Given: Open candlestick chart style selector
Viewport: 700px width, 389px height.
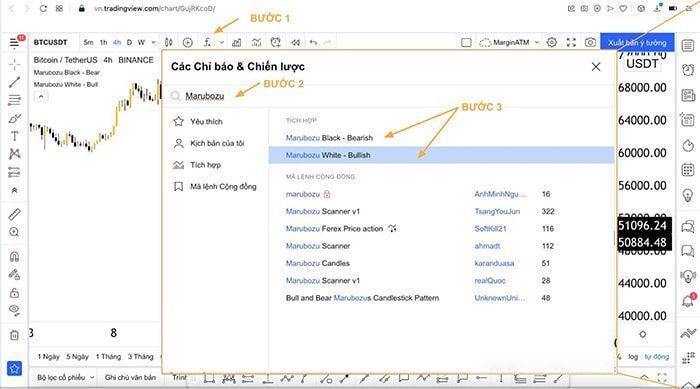Looking at the screenshot, I should [169, 42].
